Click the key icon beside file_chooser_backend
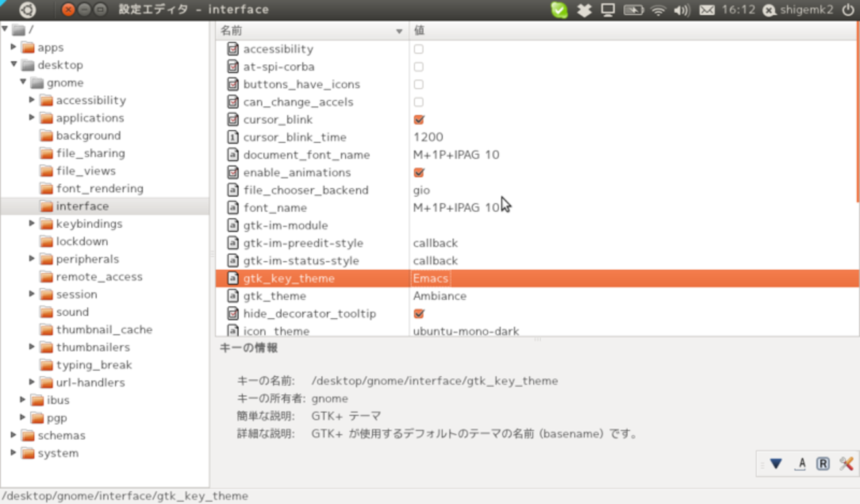This screenshot has height=504, width=860. click(232, 190)
